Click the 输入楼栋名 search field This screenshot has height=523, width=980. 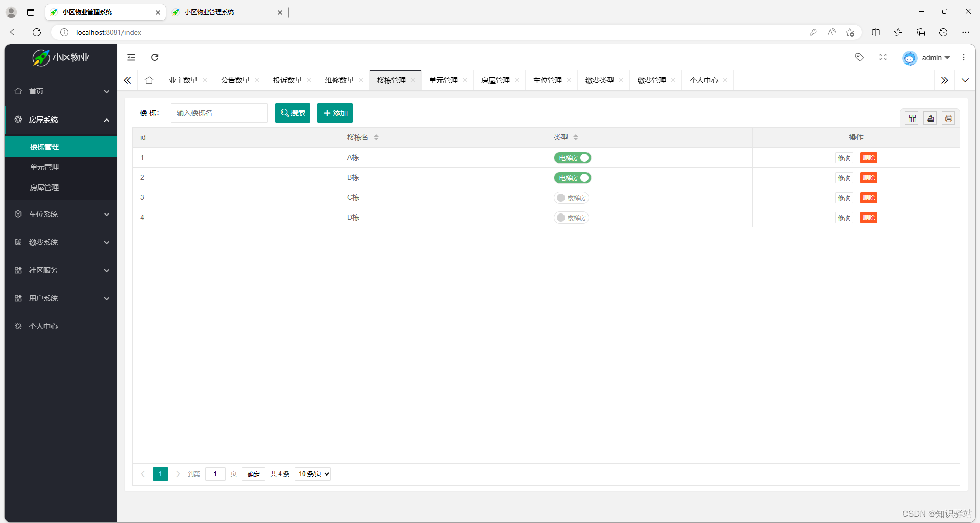tap(219, 113)
